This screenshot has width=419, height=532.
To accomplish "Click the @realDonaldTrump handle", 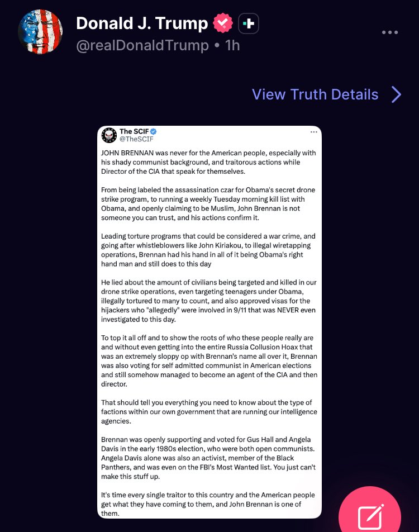I will click(142, 45).
